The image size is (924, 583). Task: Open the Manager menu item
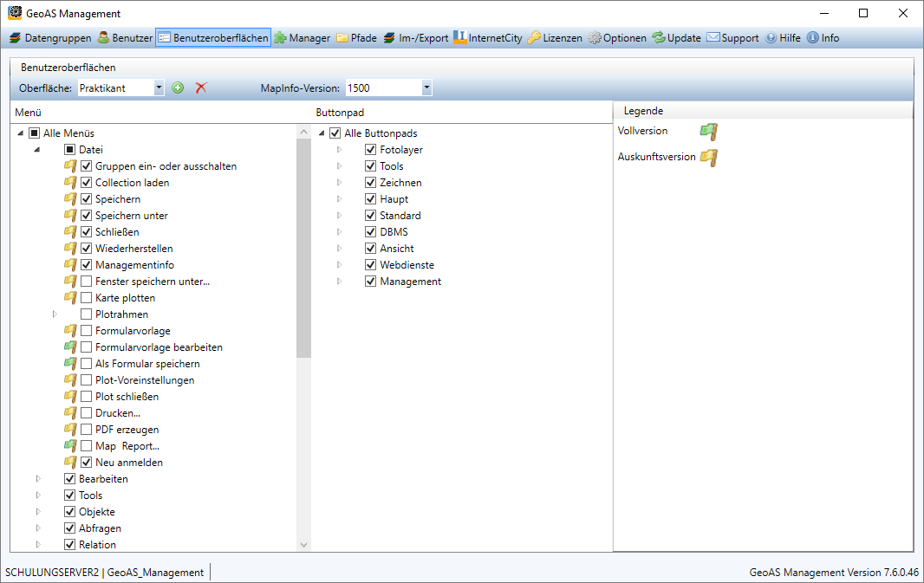[x=302, y=38]
